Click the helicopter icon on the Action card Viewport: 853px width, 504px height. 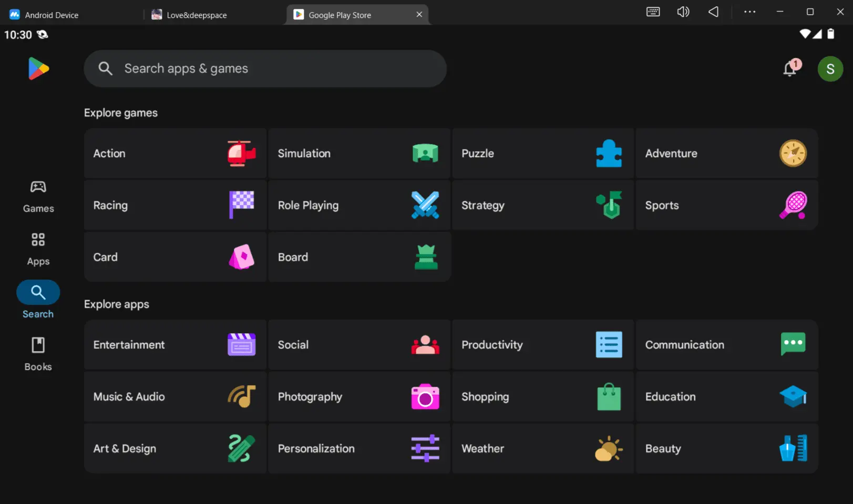click(241, 153)
